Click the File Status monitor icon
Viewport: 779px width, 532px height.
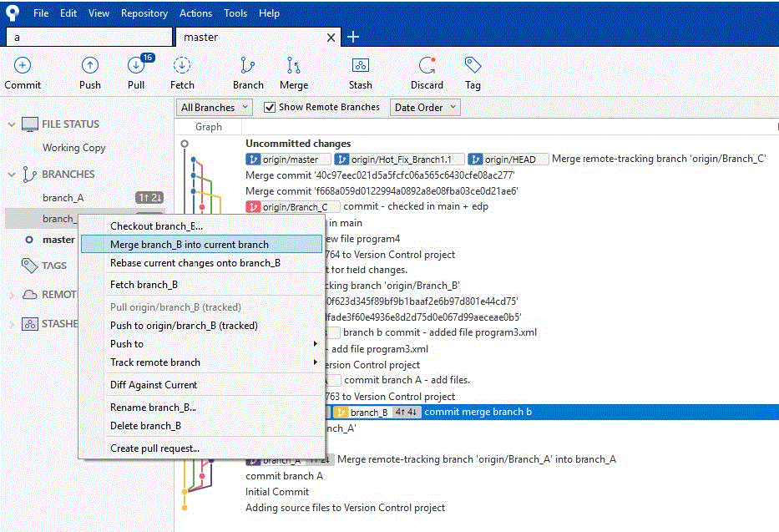pos(30,124)
